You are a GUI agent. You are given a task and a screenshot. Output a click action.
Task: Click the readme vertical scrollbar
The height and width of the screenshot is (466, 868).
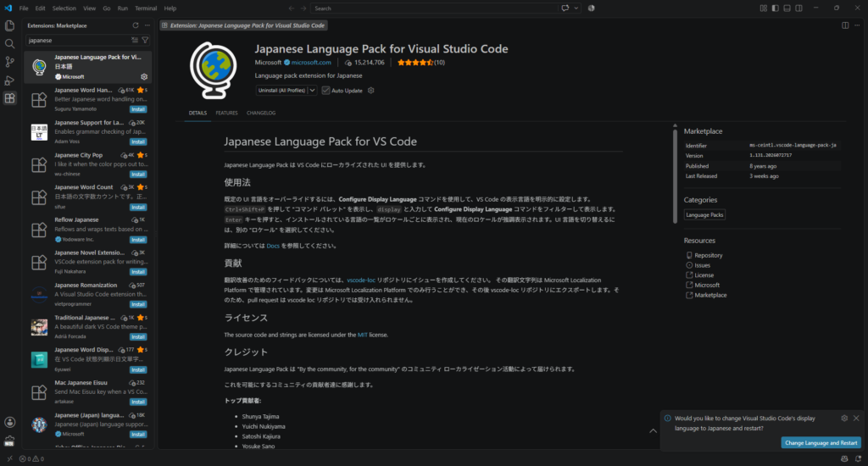pos(675,175)
